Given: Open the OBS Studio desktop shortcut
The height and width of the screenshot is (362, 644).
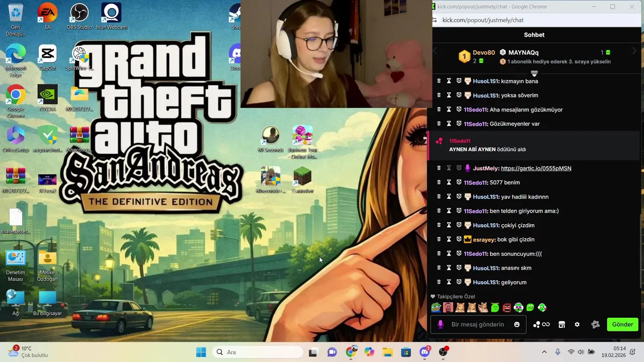Looking at the screenshot, I should tap(79, 17).
